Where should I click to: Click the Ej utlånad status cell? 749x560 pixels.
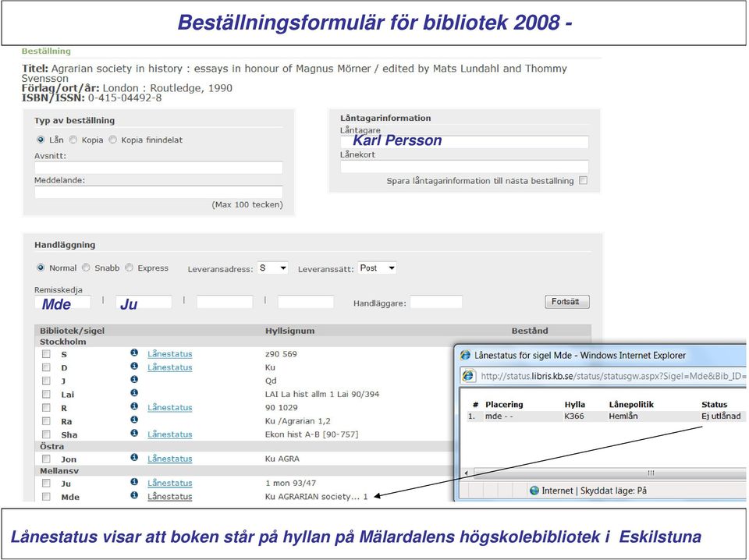[721, 416]
